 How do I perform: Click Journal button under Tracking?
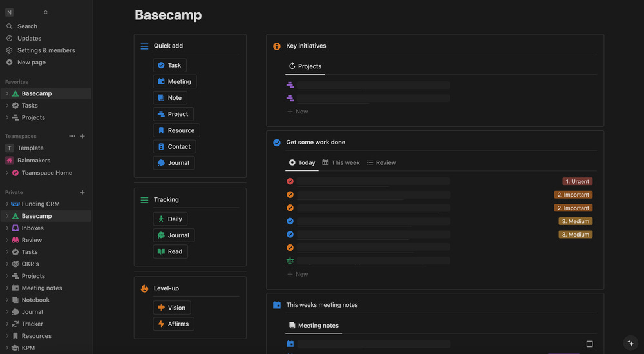174,235
